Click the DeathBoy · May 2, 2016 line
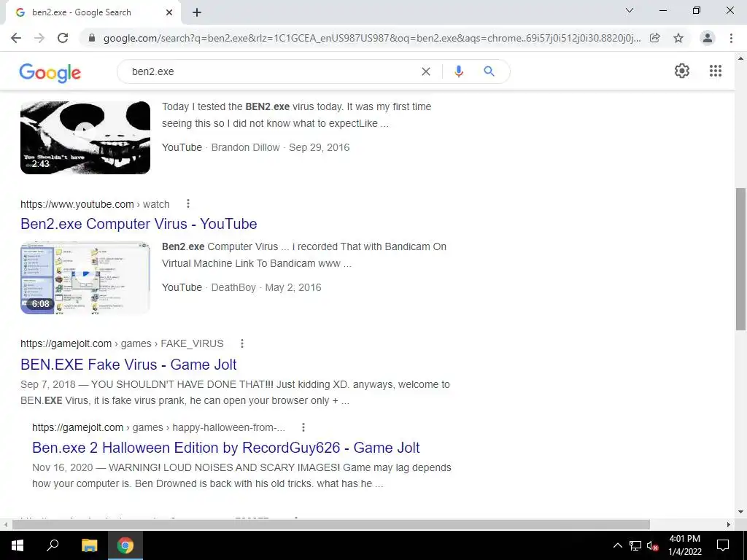 coord(241,287)
